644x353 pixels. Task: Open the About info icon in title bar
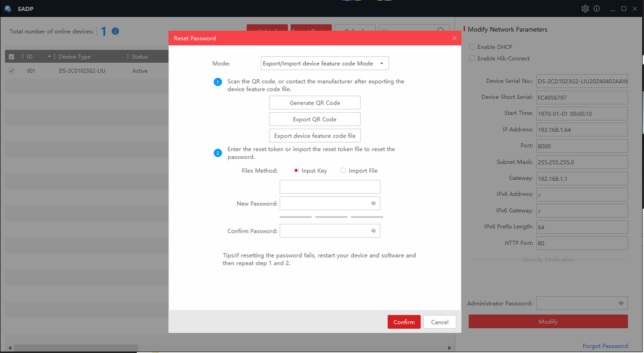[x=597, y=9]
